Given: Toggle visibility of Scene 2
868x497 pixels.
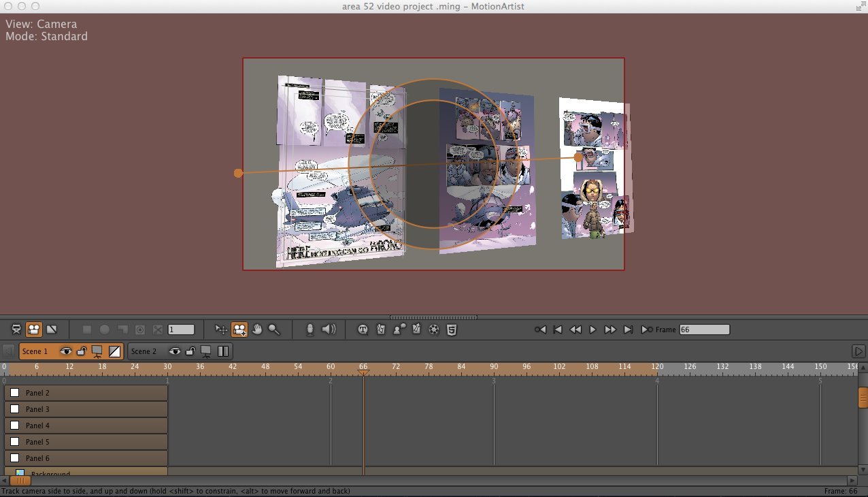Looking at the screenshot, I should pyautogui.click(x=175, y=351).
